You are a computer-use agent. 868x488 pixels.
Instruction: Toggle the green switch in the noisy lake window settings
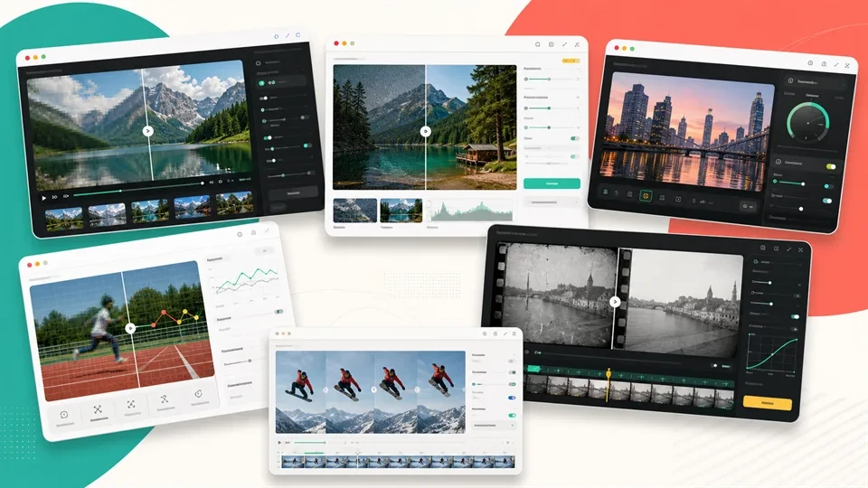[x=575, y=137]
